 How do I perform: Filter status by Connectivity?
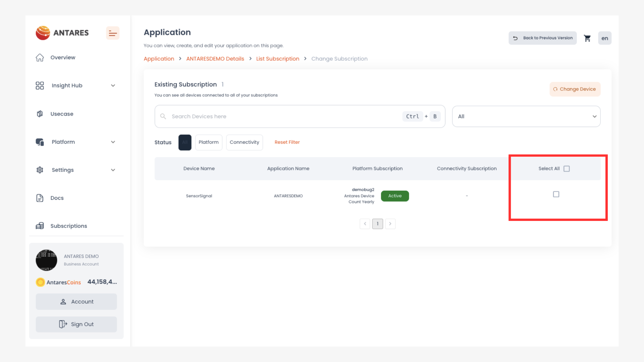point(244,142)
